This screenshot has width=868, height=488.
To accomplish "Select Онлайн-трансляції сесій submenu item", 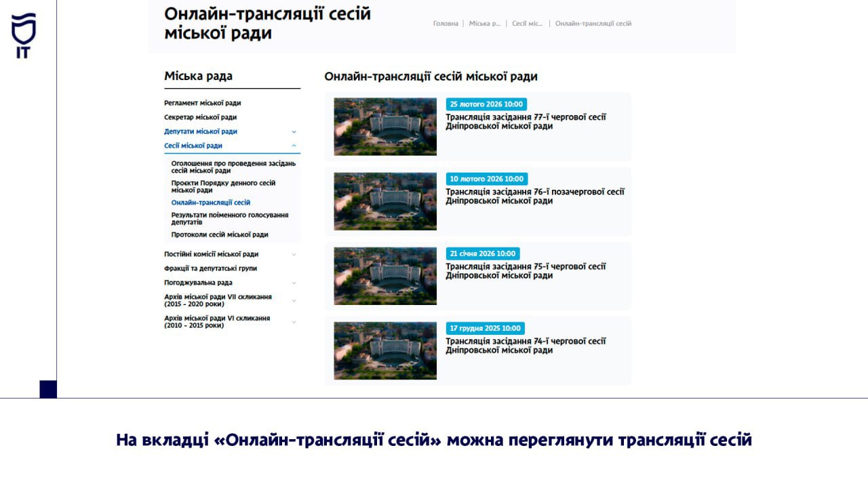I will [210, 203].
